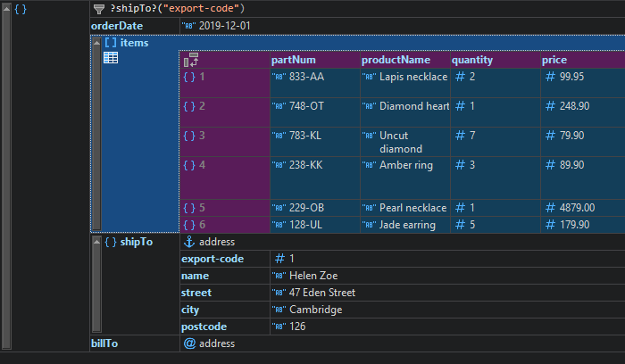Click the anchor icon next to address
The width and height of the screenshot is (625, 364).
click(188, 242)
